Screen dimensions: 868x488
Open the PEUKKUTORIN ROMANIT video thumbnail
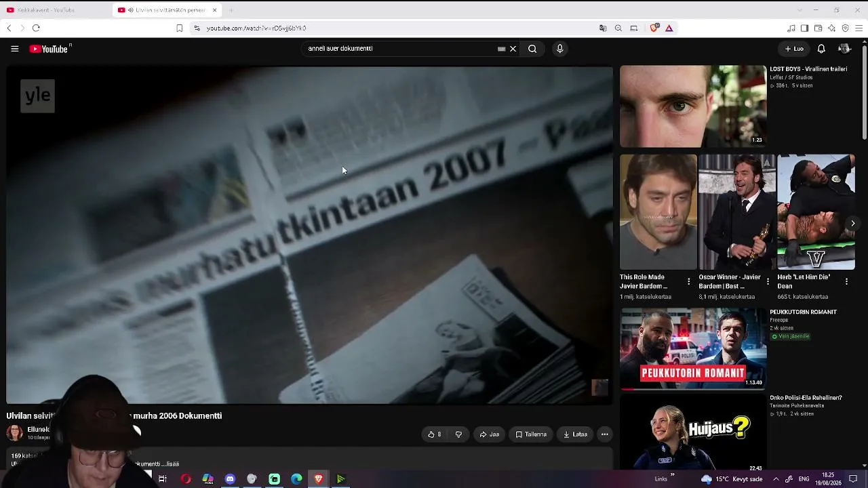[693, 349]
